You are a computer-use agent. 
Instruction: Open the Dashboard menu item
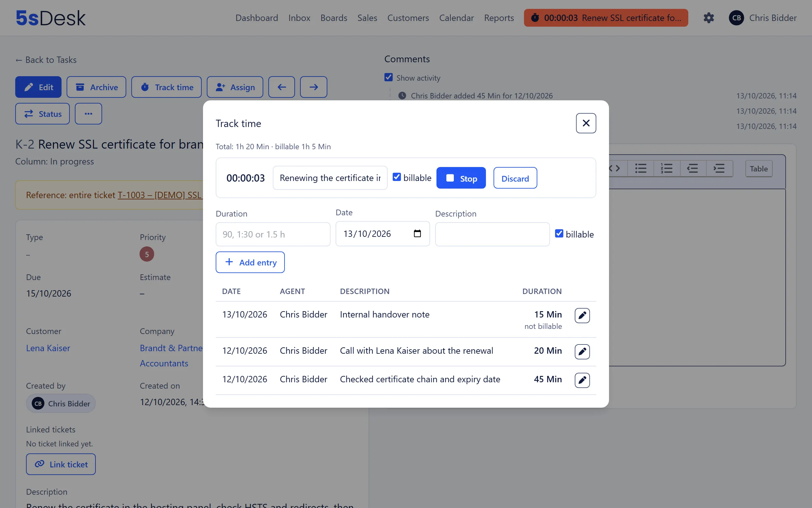[x=257, y=18]
